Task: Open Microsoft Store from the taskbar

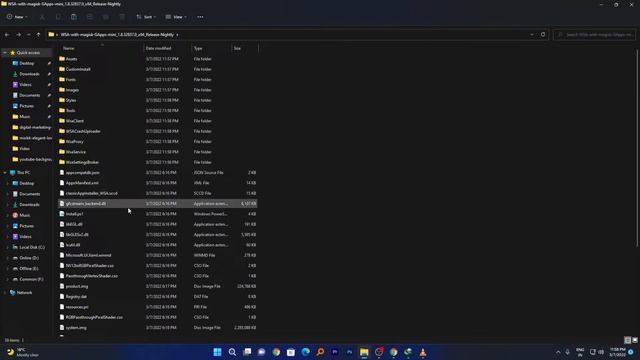Action: point(291,352)
